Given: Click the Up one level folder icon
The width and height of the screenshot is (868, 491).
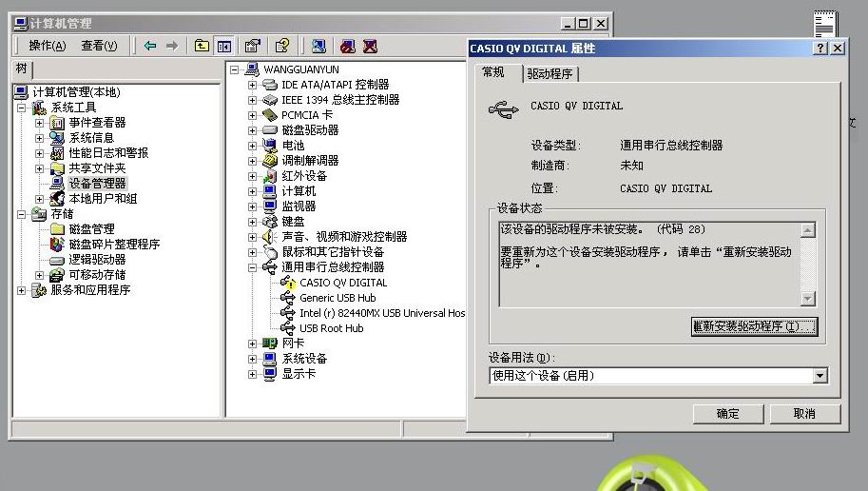Looking at the screenshot, I should [203, 46].
